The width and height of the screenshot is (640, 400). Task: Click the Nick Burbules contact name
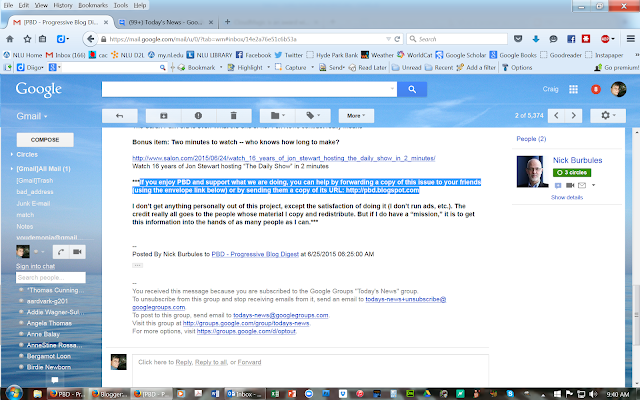(x=577, y=160)
